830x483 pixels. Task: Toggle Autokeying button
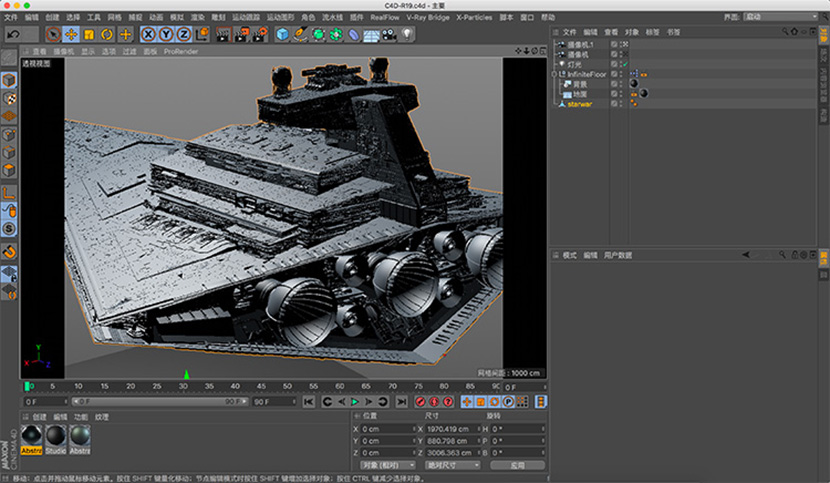click(434, 402)
